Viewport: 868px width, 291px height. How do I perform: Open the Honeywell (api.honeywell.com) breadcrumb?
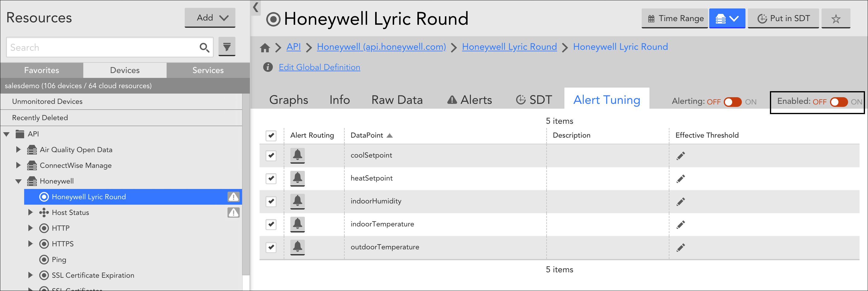click(x=381, y=47)
